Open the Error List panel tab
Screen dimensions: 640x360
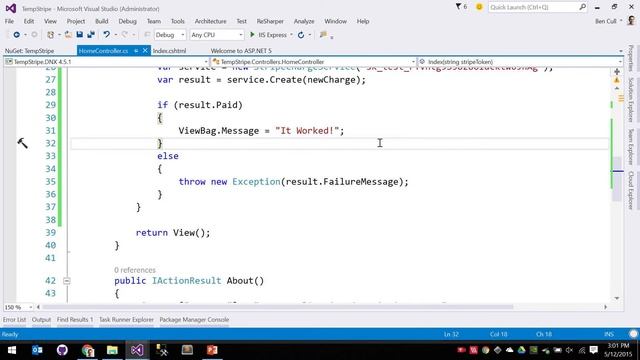pyautogui.click(x=14, y=320)
